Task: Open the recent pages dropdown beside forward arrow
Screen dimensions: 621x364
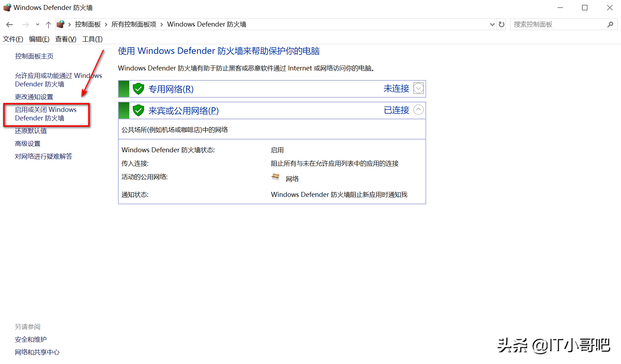Action: (x=37, y=24)
